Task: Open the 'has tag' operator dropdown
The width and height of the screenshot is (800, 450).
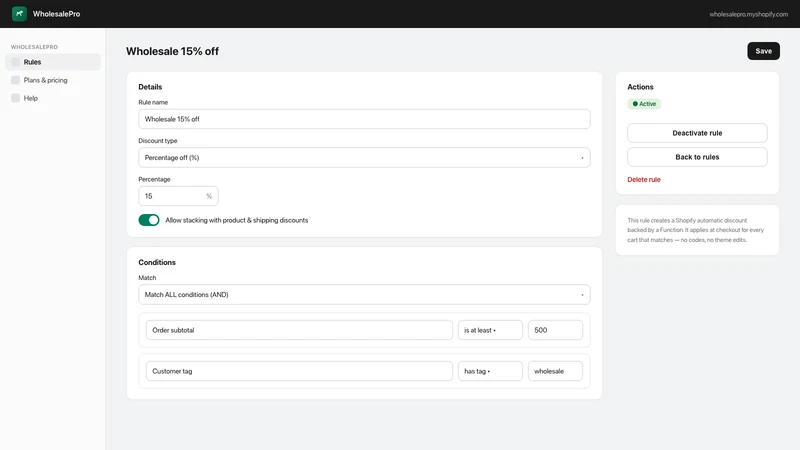Action: pos(490,371)
